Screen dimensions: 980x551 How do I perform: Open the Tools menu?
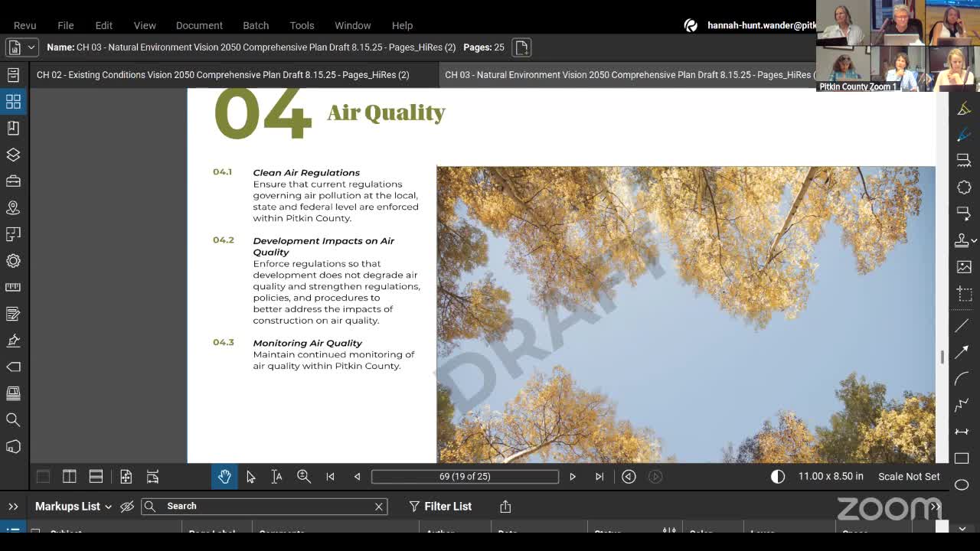click(x=302, y=25)
